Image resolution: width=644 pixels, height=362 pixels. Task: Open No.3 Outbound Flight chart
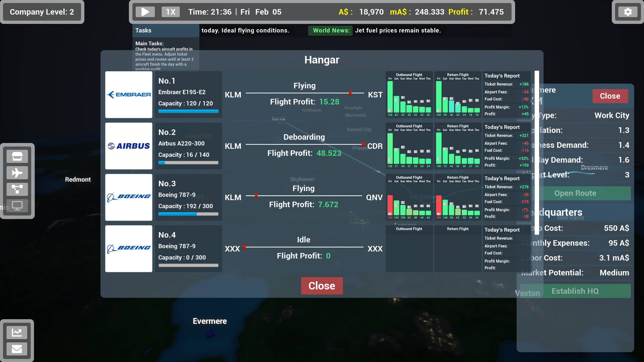409,197
